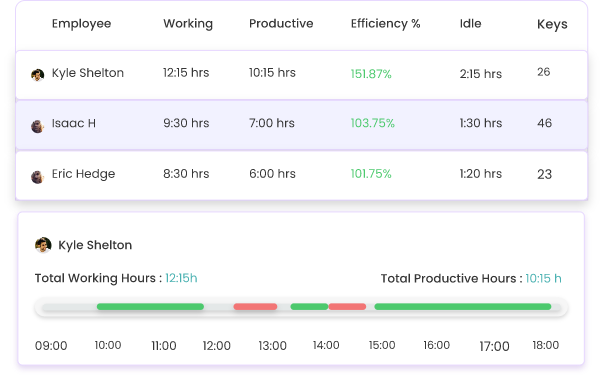
Task: Sort by the Productive column header
Action: (281, 24)
